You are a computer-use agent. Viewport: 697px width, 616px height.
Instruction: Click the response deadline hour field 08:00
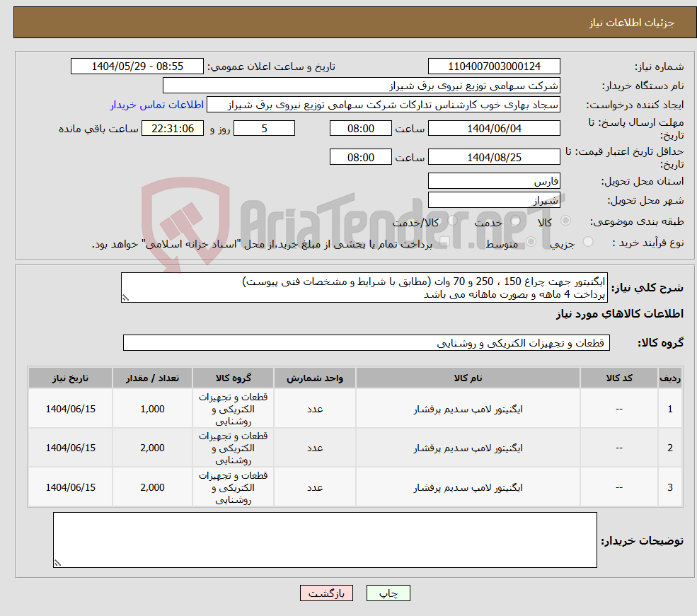point(360,128)
